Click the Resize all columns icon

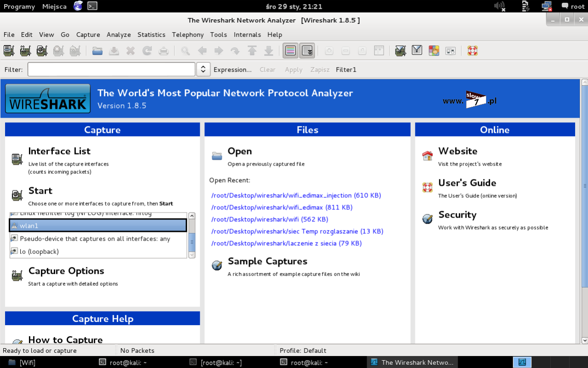(379, 51)
